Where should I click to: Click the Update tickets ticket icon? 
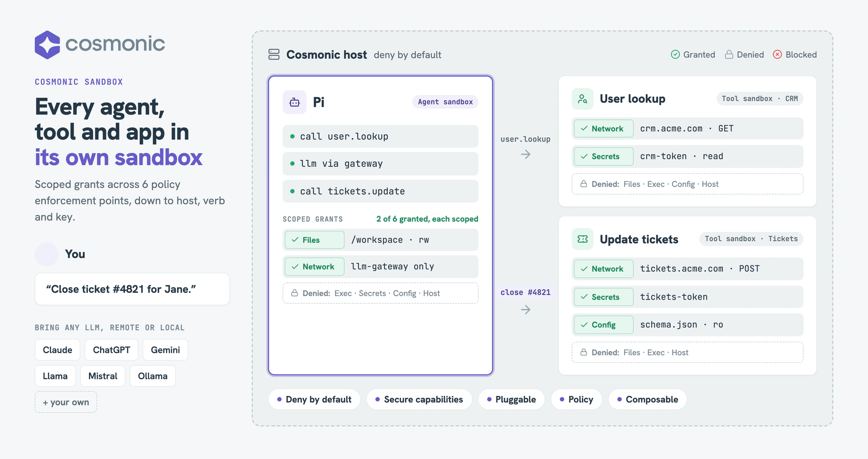click(x=582, y=239)
